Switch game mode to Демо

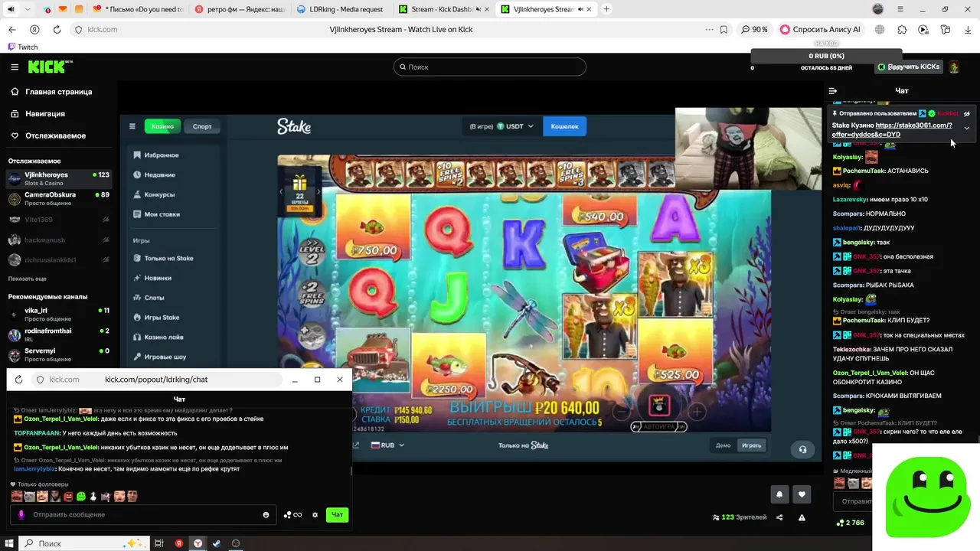pyautogui.click(x=723, y=445)
